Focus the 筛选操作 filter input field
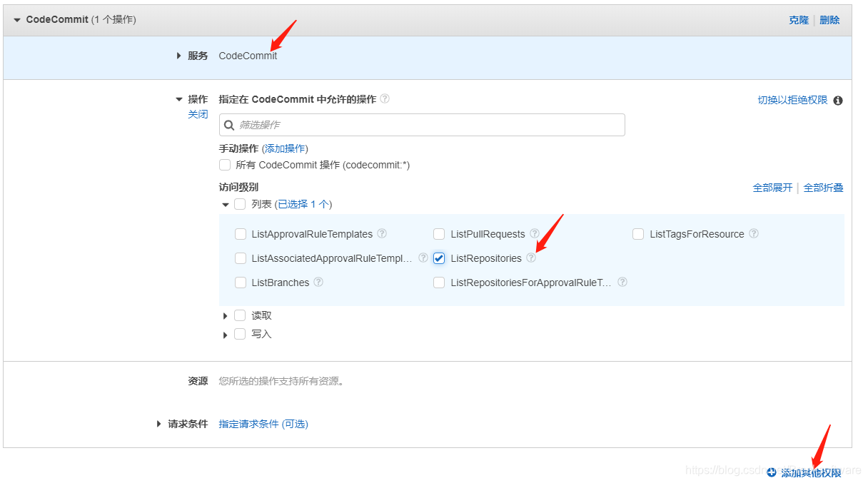 coord(422,125)
